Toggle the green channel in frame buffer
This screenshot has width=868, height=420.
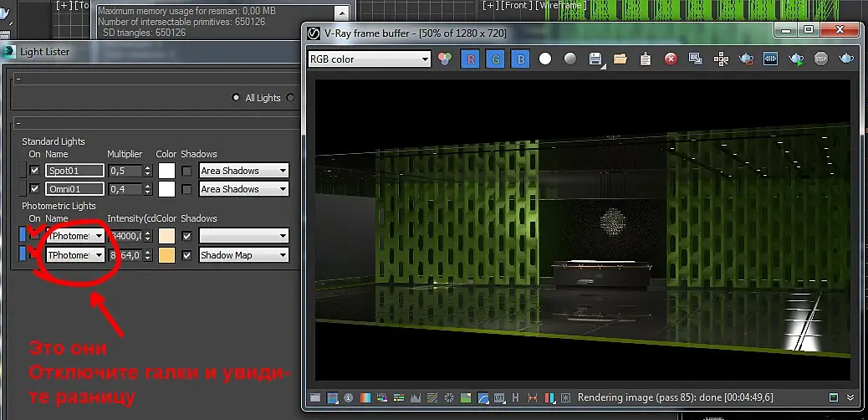pyautogui.click(x=495, y=59)
